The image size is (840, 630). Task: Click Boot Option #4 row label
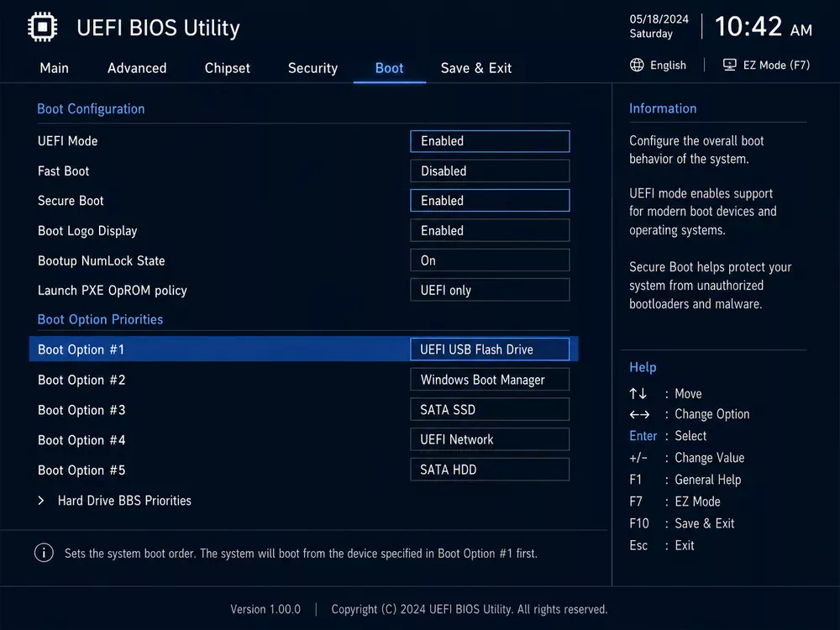(81, 440)
